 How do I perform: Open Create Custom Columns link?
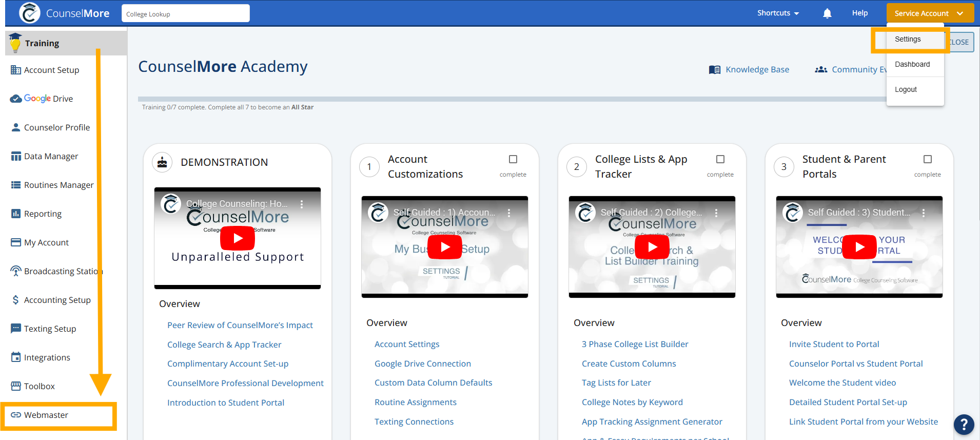pos(629,364)
